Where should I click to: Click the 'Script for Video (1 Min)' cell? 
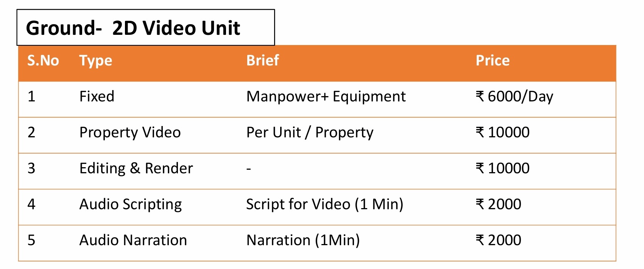click(324, 204)
